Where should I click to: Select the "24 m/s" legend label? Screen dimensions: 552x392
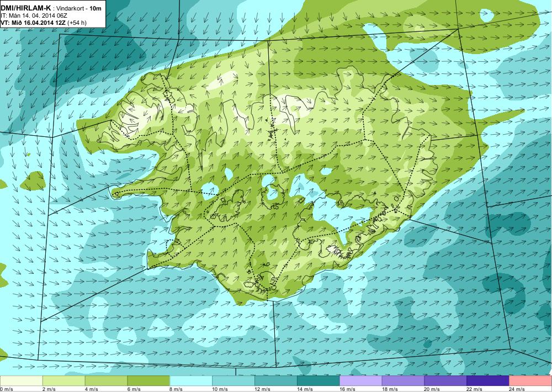(517, 389)
